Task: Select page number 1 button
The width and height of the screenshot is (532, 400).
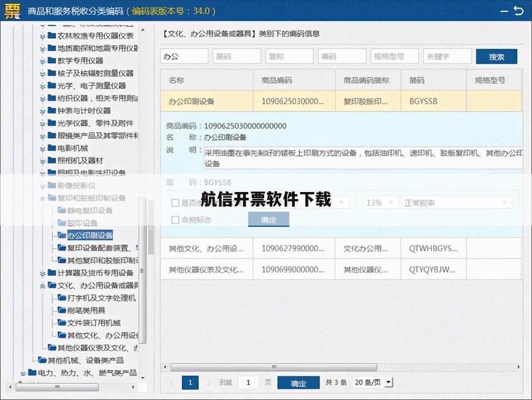Action: 190,382
